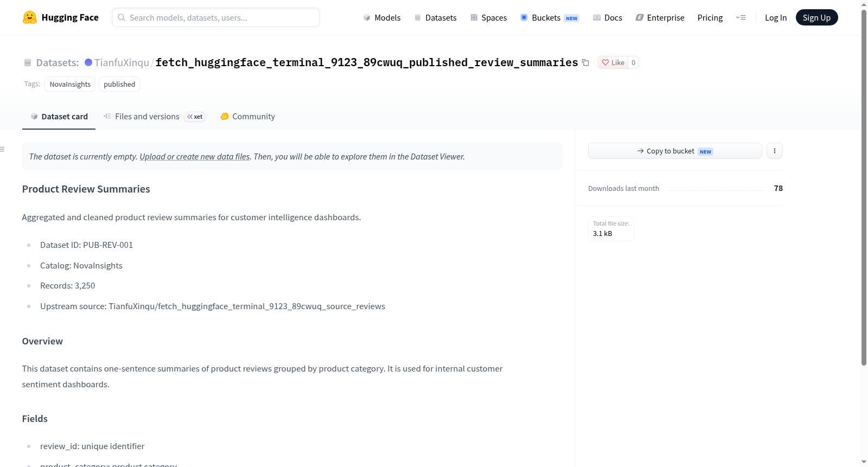The height and width of the screenshot is (467, 868).
Task: Click the page vertical scrollbar
Action: tap(864, 187)
